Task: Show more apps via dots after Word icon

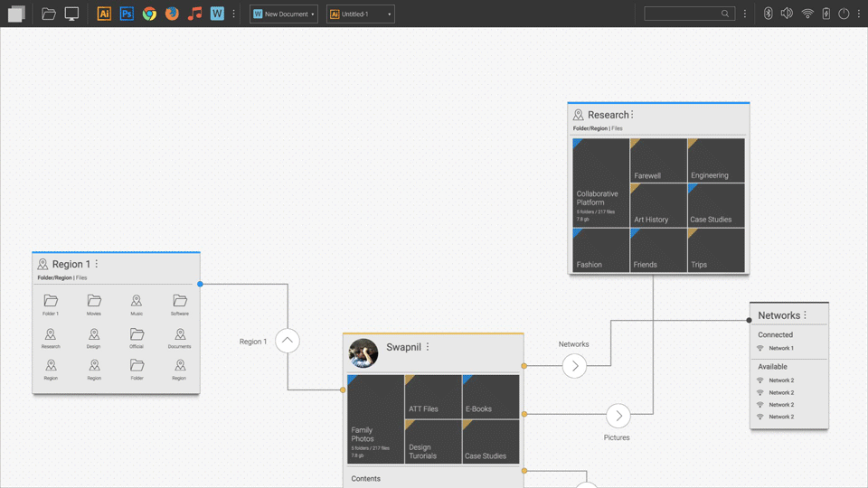Action: click(x=233, y=14)
